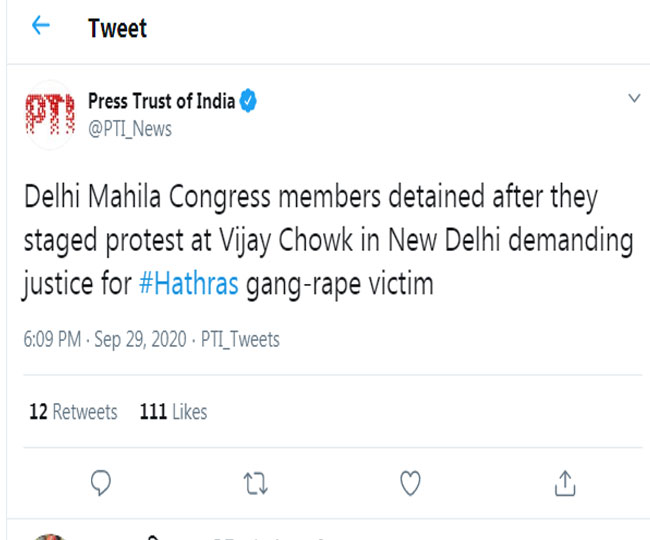The height and width of the screenshot is (540, 650).
Task: Open the Press Trust of India profile name
Action: (162, 100)
